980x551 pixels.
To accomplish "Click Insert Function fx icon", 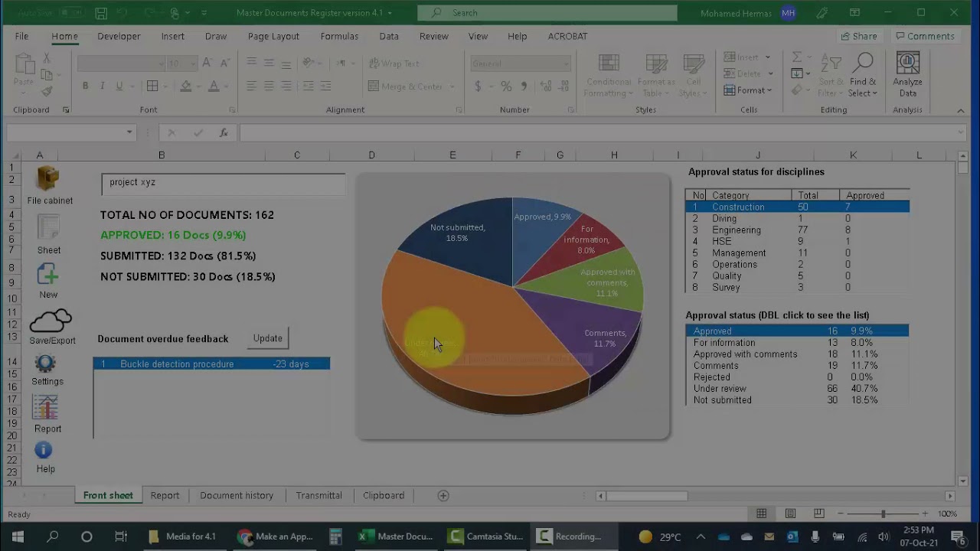I will pos(224,132).
